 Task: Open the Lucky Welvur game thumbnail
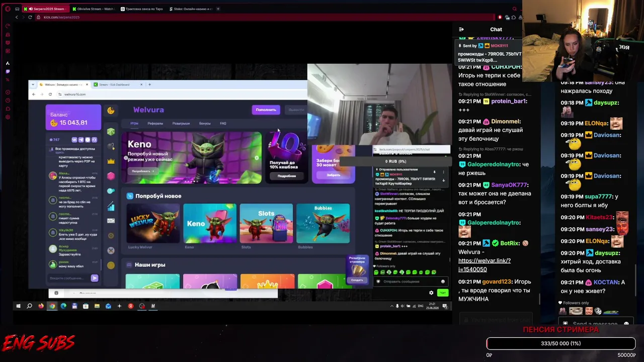(x=153, y=223)
